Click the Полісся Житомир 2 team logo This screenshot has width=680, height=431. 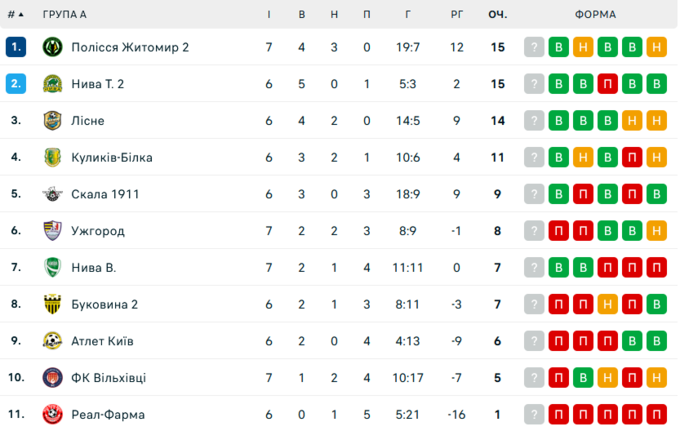coord(52,47)
